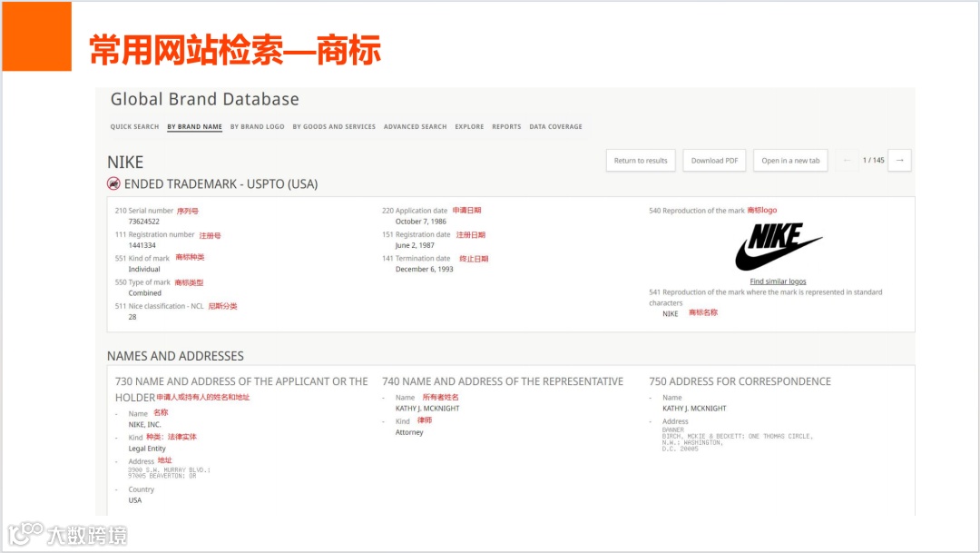The height and width of the screenshot is (553, 980).
Task: Go to Advanced Search tab
Action: [415, 126]
